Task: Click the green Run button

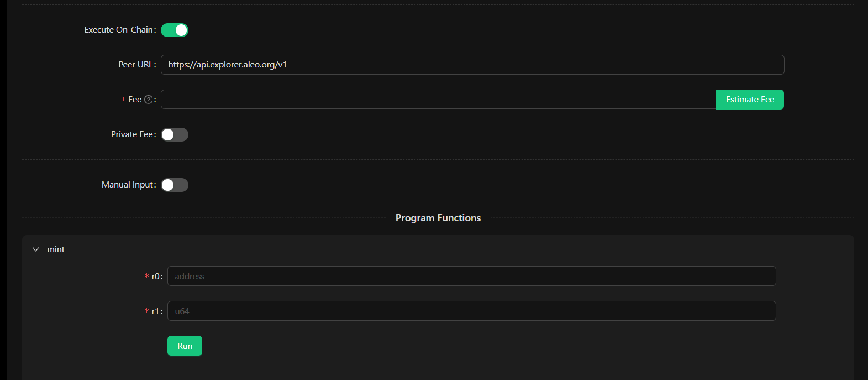Action: [x=185, y=346]
